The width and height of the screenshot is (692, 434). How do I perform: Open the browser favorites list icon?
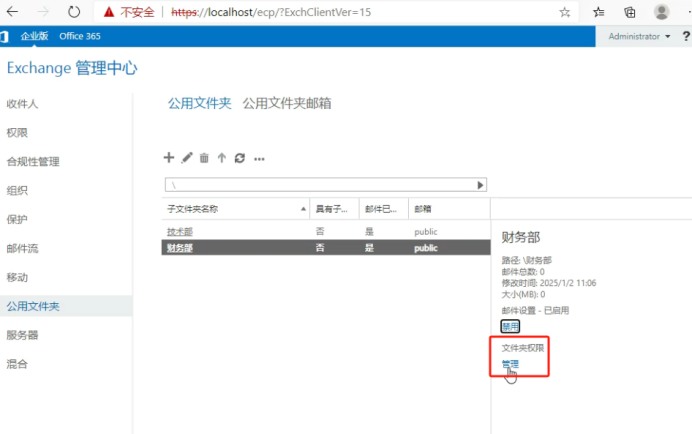click(598, 12)
